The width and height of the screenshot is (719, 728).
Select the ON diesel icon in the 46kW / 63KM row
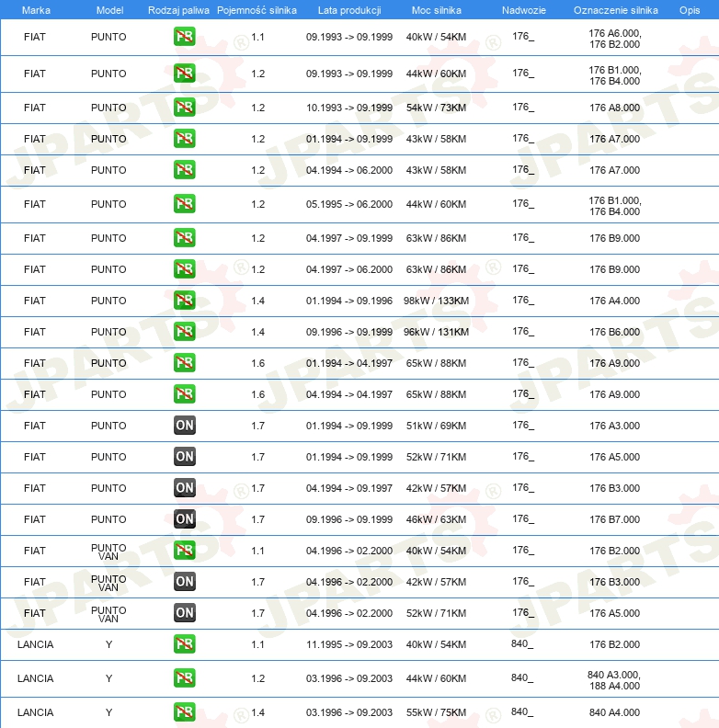click(185, 519)
